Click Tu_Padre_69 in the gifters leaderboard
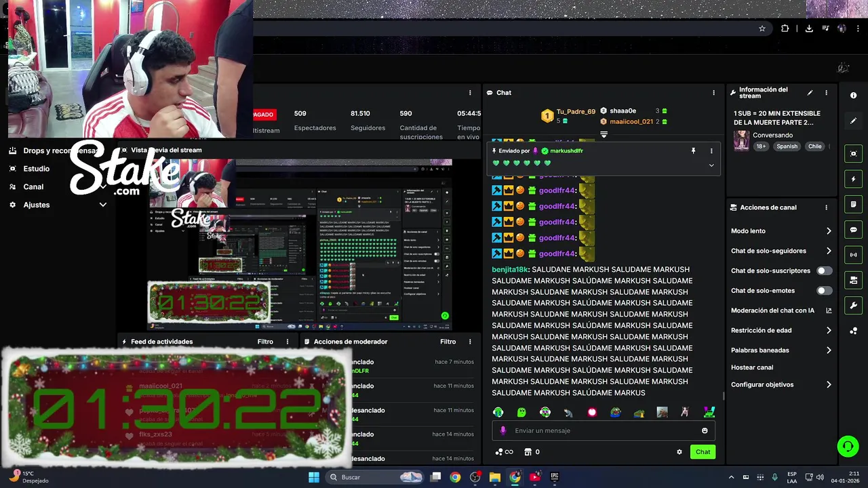Viewport: 868px width, 488px height. 576,112
